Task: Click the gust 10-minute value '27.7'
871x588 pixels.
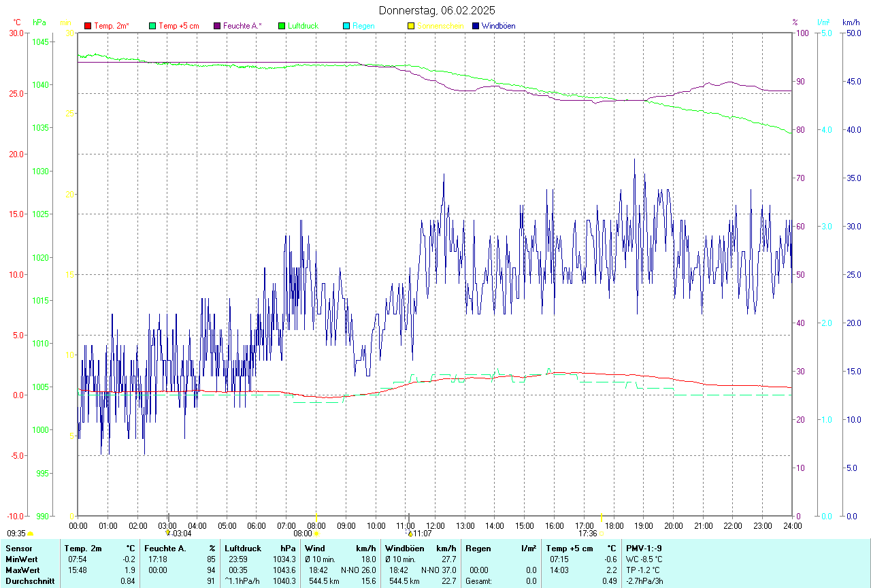Action: tap(448, 559)
